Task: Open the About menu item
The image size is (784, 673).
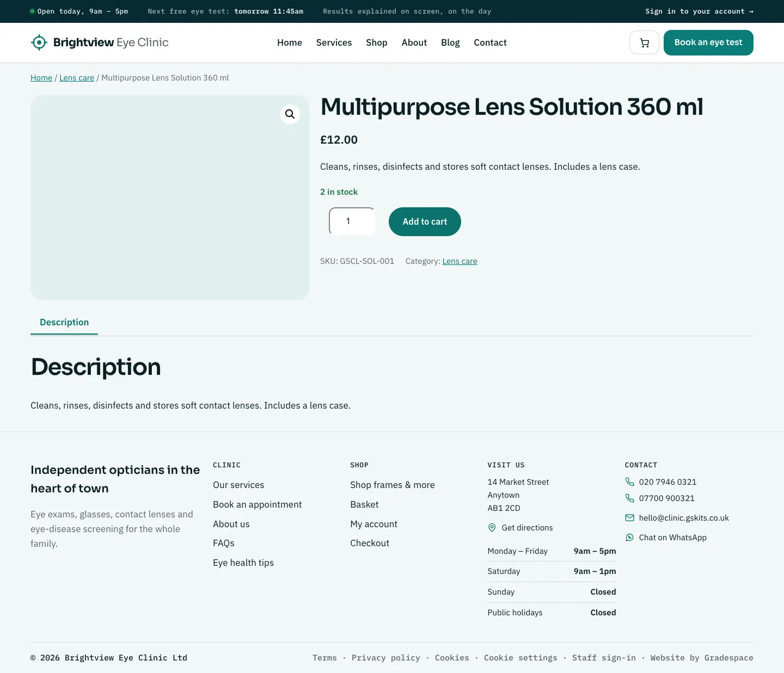Action: (x=414, y=42)
